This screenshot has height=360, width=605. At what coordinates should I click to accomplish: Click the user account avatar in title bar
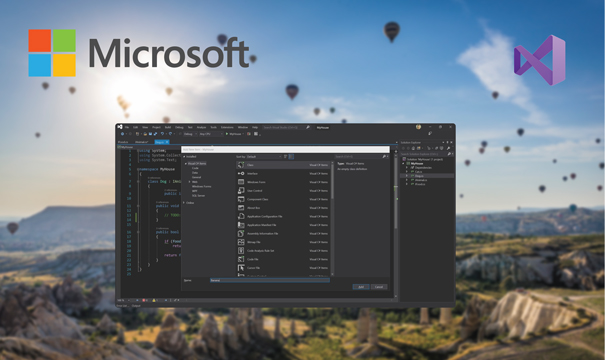click(418, 127)
